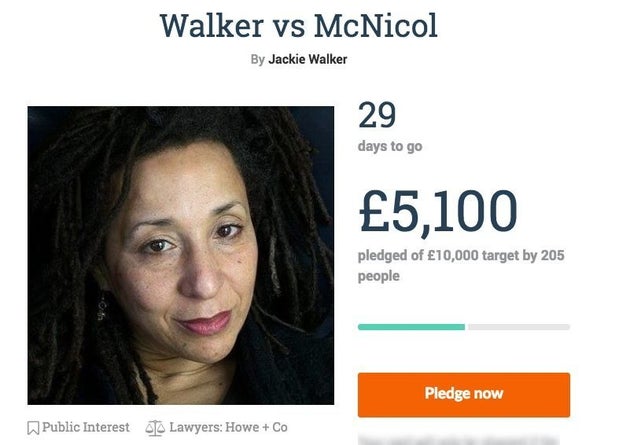
Task: Open the Lawyers: Howe + Co link
Action: (228, 427)
